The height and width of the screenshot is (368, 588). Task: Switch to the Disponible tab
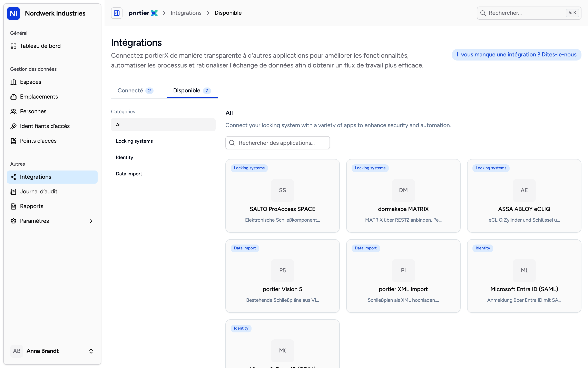click(192, 91)
